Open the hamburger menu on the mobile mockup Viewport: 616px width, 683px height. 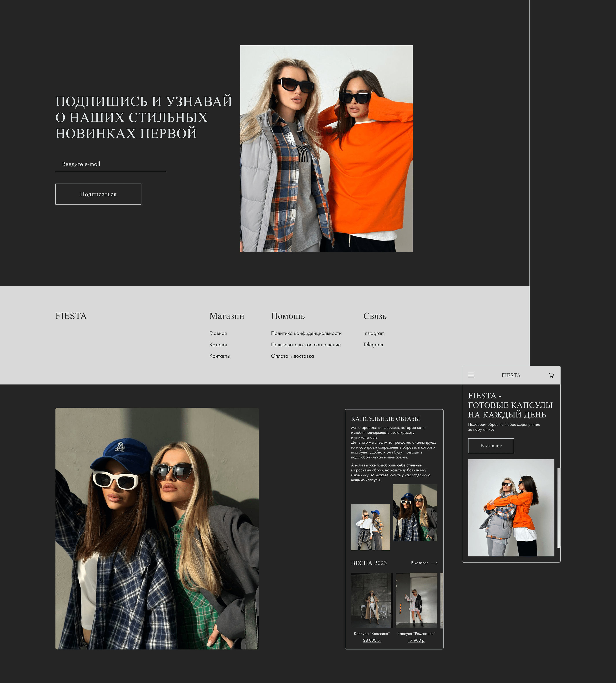click(x=471, y=375)
